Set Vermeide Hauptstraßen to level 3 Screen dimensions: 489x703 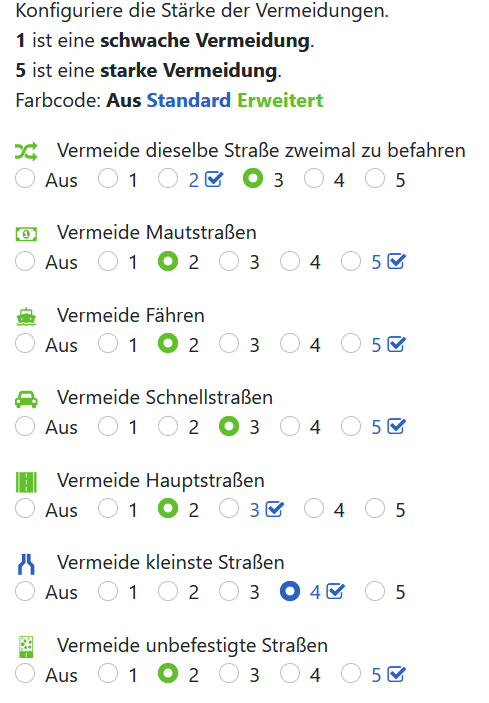point(229,509)
